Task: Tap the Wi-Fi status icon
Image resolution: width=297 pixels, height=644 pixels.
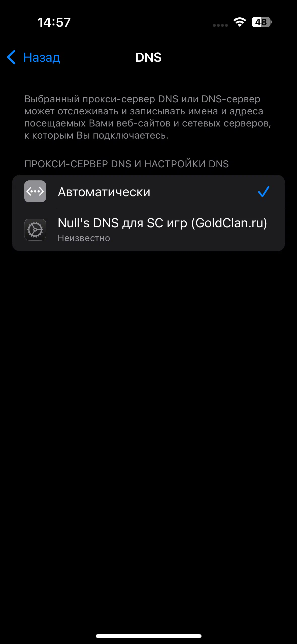Action: pos(240,22)
